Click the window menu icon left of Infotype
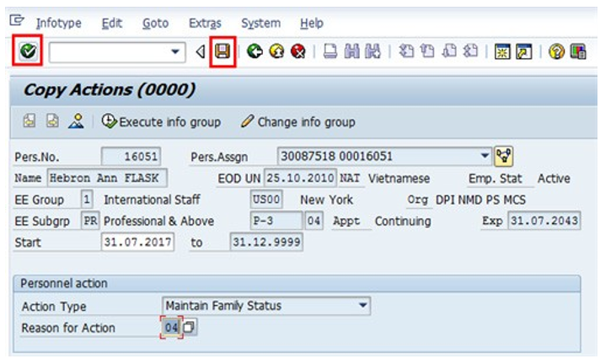This screenshot has width=600, height=364. point(17,20)
